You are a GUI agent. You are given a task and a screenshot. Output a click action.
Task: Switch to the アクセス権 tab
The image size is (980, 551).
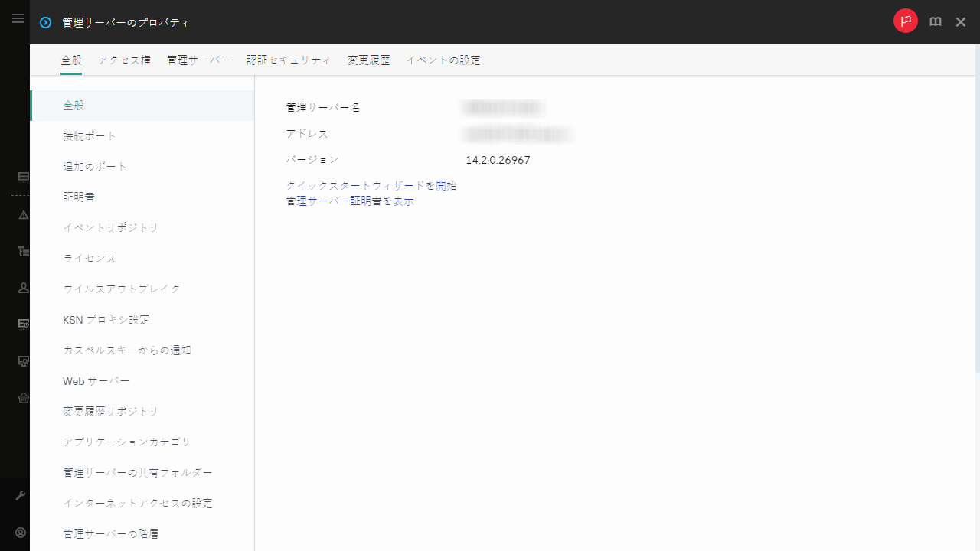click(x=124, y=60)
